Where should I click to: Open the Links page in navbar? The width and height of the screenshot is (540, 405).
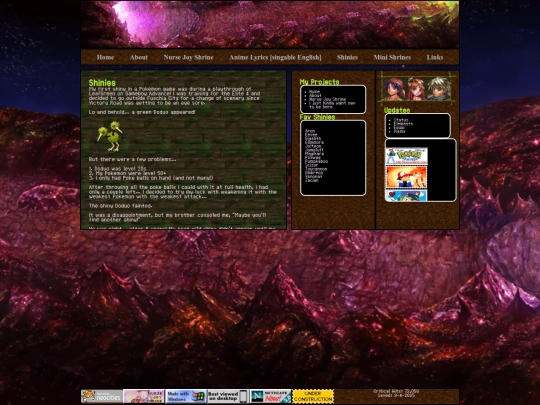pos(435,58)
